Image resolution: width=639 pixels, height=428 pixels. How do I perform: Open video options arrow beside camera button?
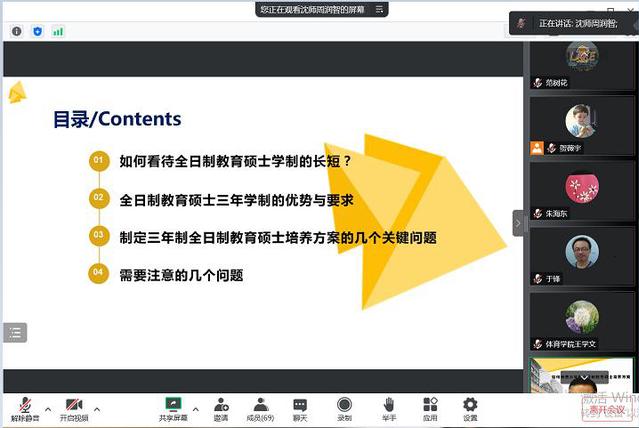[97, 408]
